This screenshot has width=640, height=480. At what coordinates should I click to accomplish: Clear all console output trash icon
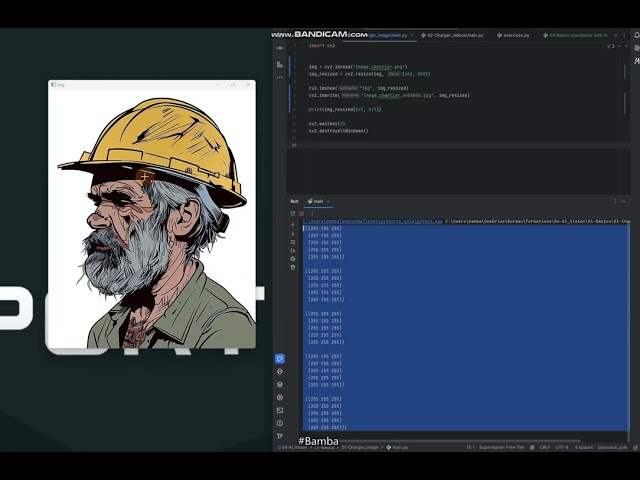[293, 267]
